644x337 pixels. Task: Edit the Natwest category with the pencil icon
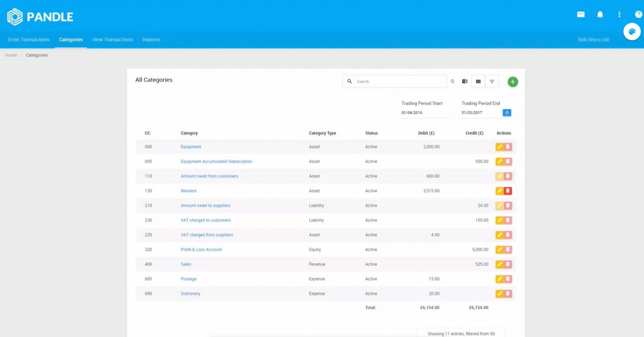coord(500,191)
